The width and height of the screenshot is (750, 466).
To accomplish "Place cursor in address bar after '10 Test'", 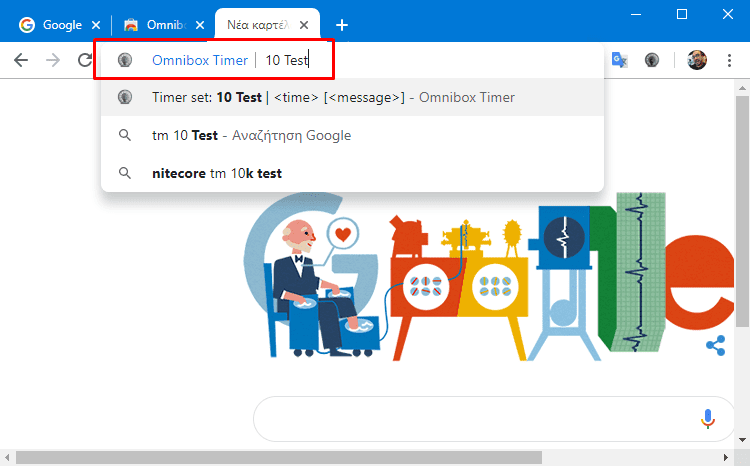I will point(309,60).
